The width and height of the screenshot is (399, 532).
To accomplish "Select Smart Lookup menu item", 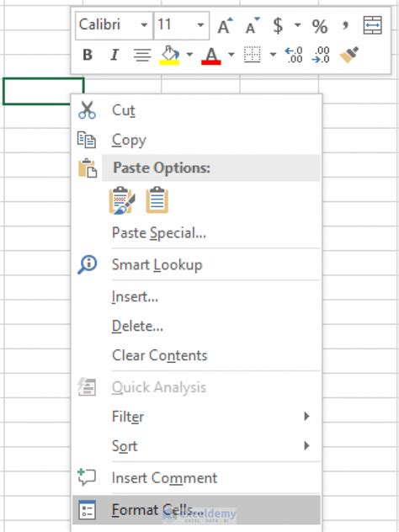I will 196,264.
